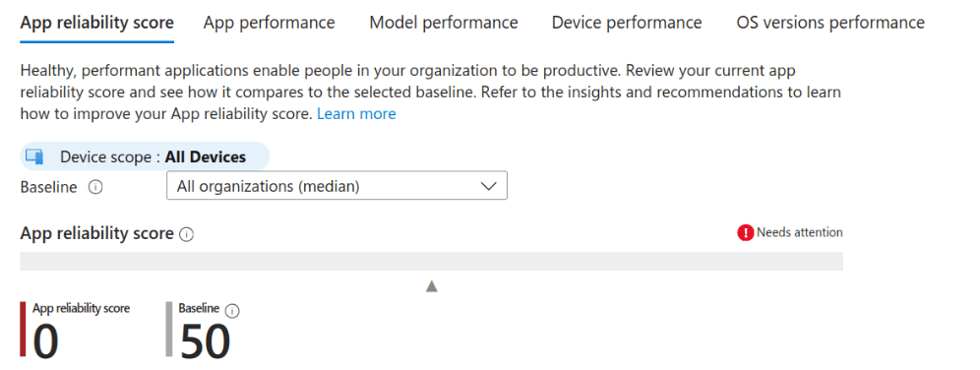Click the Device scope All Devices filter
The height and width of the screenshot is (370, 980).
145,156
